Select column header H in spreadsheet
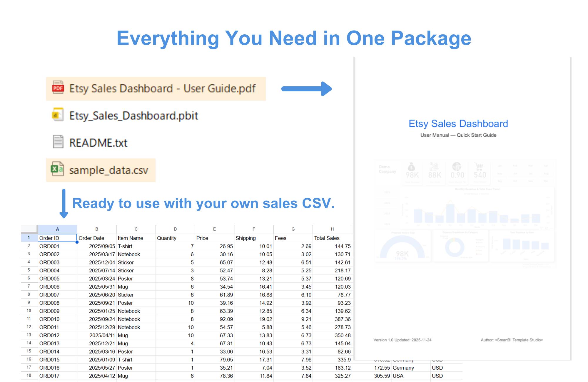Viewport: 588px width, 382px height. (332, 229)
